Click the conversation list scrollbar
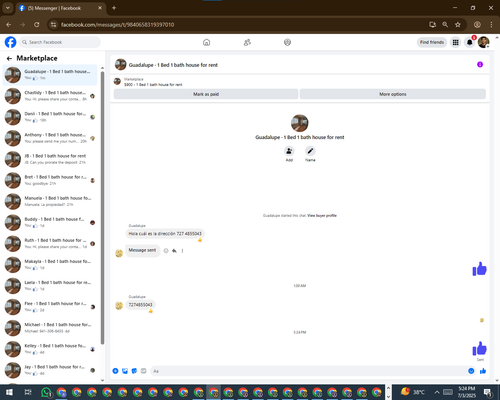The width and height of the screenshot is (500, 400). click(x=102, y=208)
